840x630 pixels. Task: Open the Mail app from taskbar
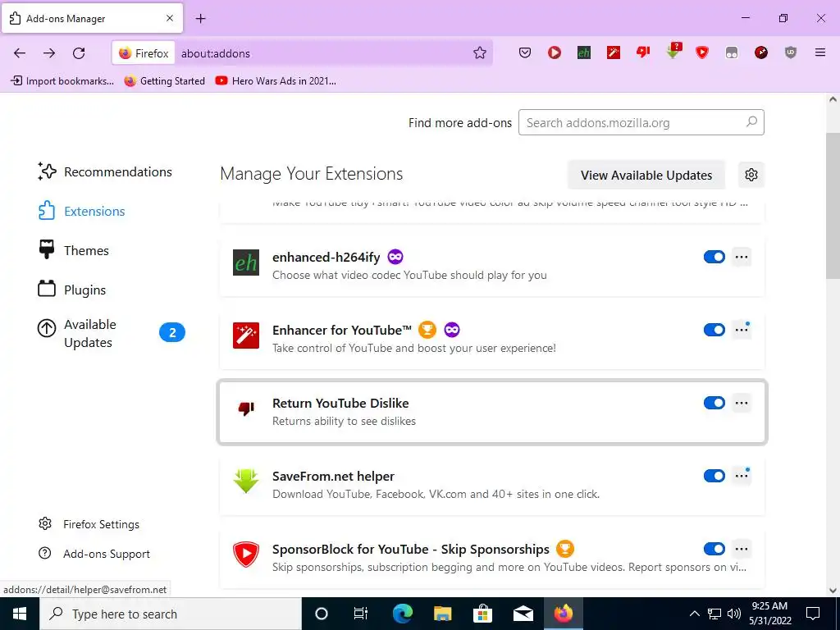tap(523, 614)
